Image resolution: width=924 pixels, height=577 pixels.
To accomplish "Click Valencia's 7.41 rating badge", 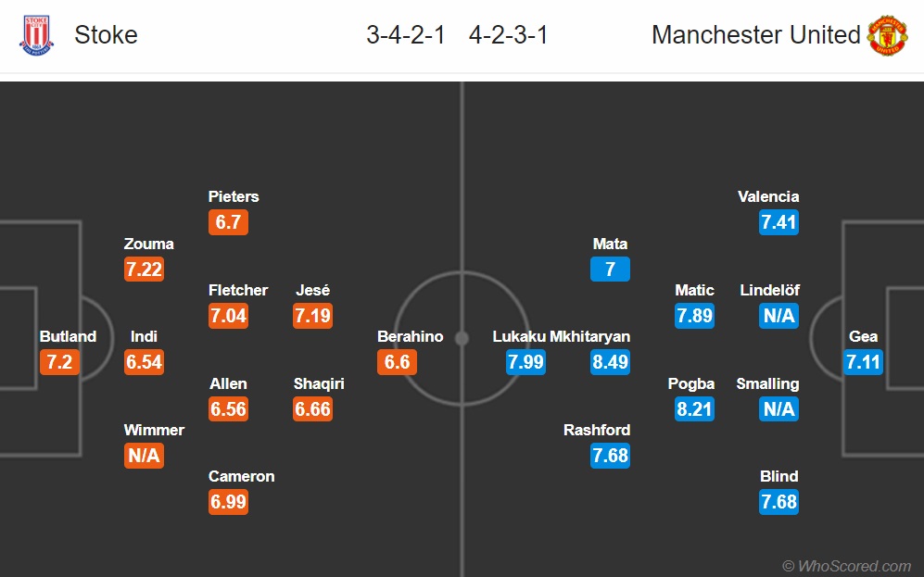I will click(x=779, y=222).
